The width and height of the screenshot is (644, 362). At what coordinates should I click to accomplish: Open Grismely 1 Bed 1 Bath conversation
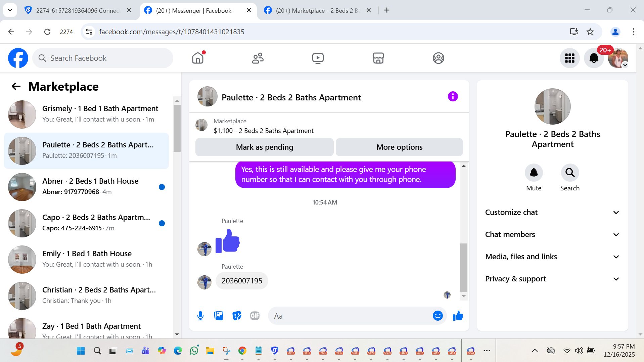point(87,114)
